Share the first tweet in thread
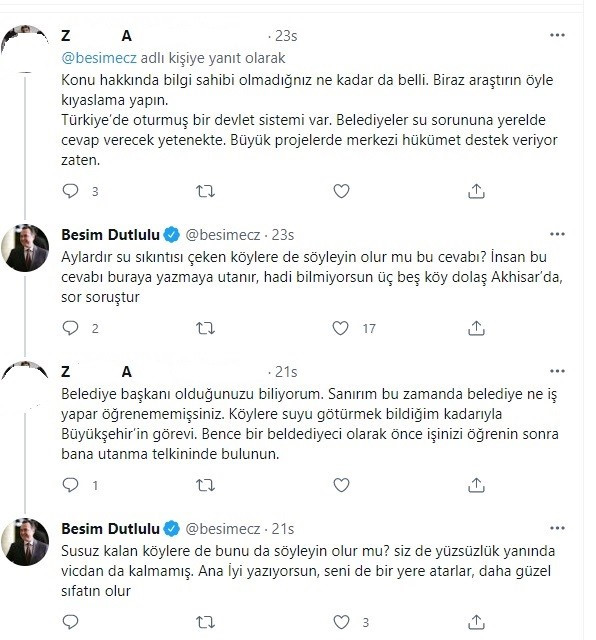Viewport: 596px width, 640px height. 476,191
